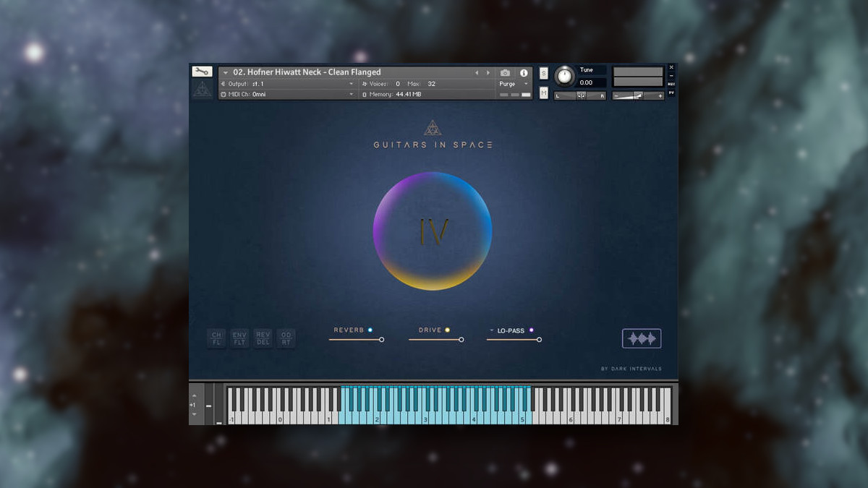Click the large colorful IV orb

(x=433, y=231)
